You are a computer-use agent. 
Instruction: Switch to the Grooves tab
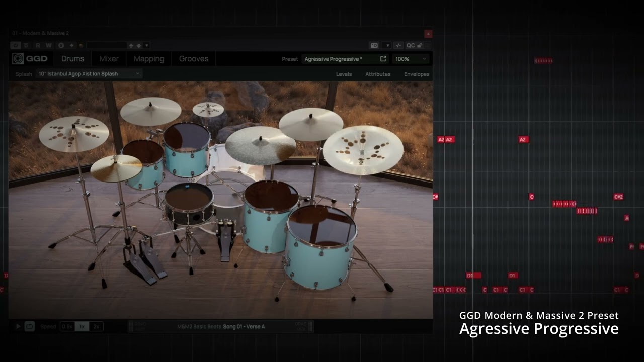click(x=194, y=59)
